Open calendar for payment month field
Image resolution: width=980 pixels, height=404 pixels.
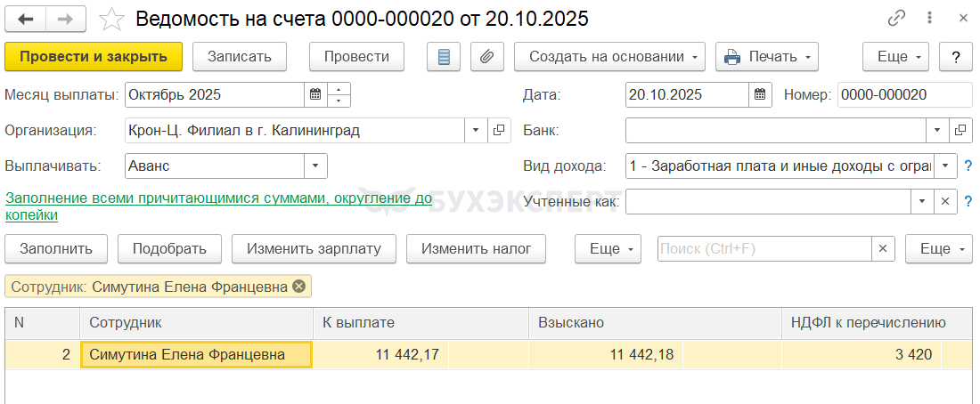(x=316, y=94)
